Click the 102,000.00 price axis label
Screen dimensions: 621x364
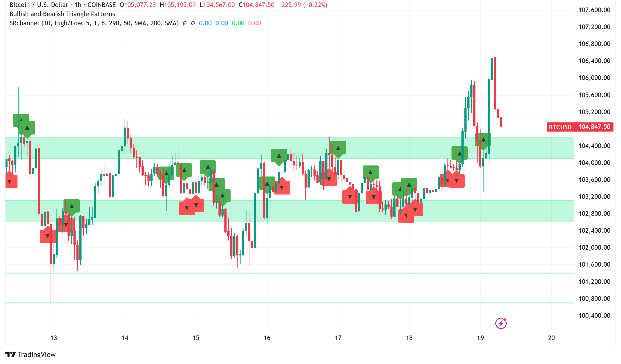click(594, 248)
